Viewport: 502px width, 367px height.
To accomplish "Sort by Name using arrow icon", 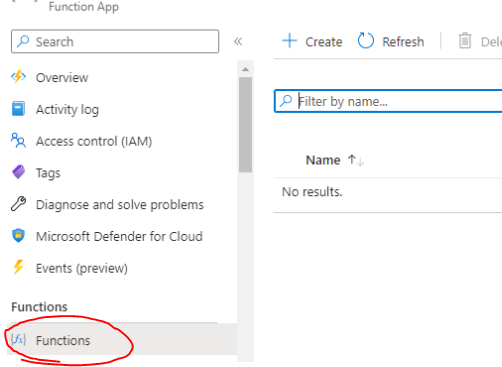I will pyautogui.click(x=356, y=160).
